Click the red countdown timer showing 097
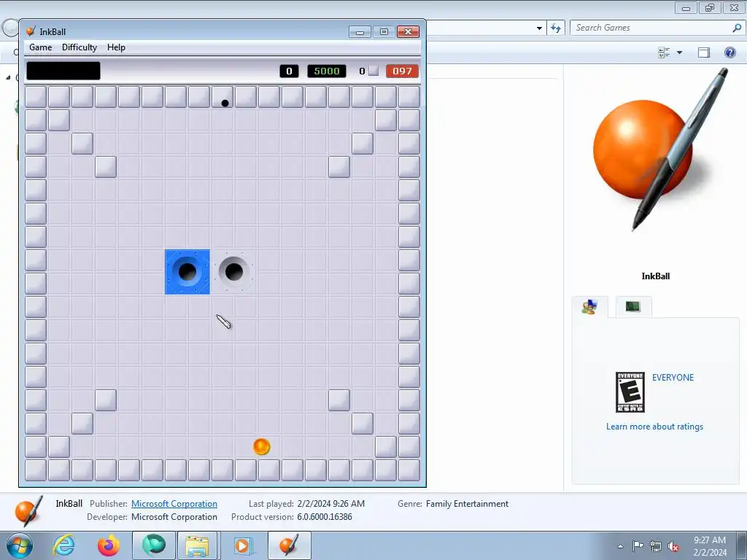Screen dimensions: 747x560 402,71
